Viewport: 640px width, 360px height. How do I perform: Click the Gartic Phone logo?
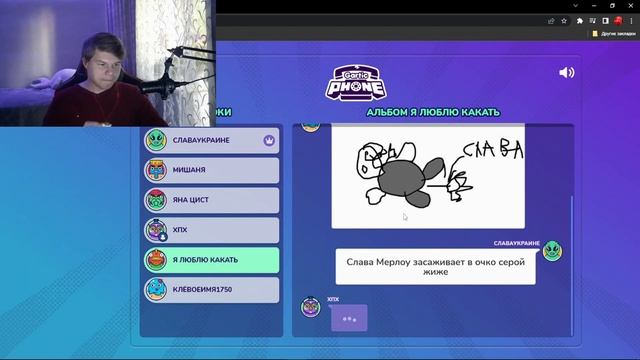pyautogui.click(x=356, y=83)
